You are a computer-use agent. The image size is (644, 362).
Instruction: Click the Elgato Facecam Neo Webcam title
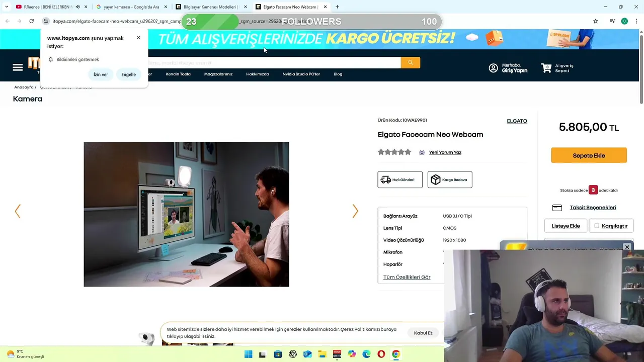tap(430, 134)
